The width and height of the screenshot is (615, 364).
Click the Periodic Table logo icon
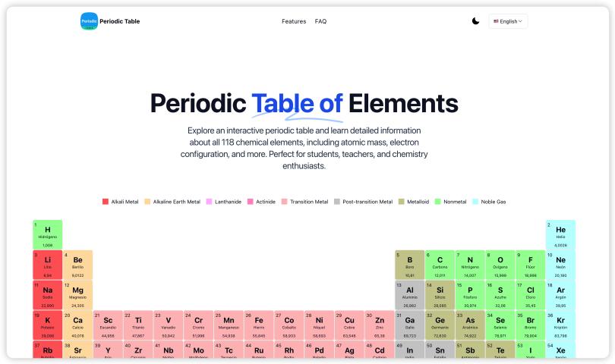pos(89,21)
